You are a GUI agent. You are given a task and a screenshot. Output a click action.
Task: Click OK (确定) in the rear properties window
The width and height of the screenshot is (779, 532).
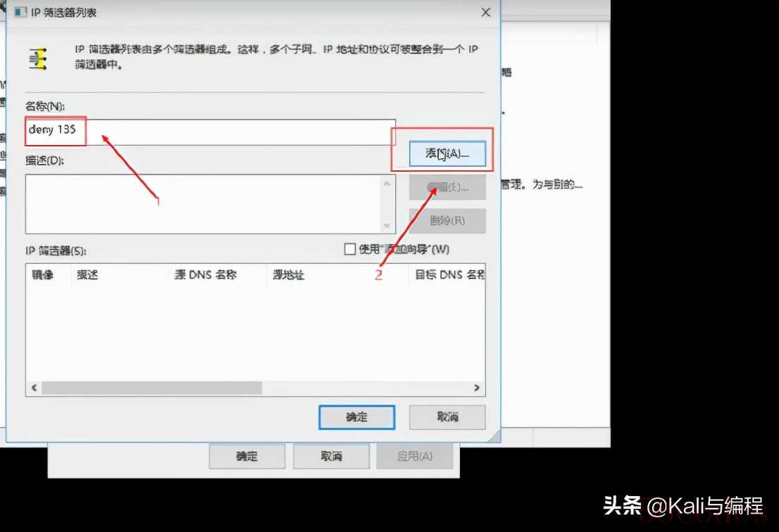point(247,456)
